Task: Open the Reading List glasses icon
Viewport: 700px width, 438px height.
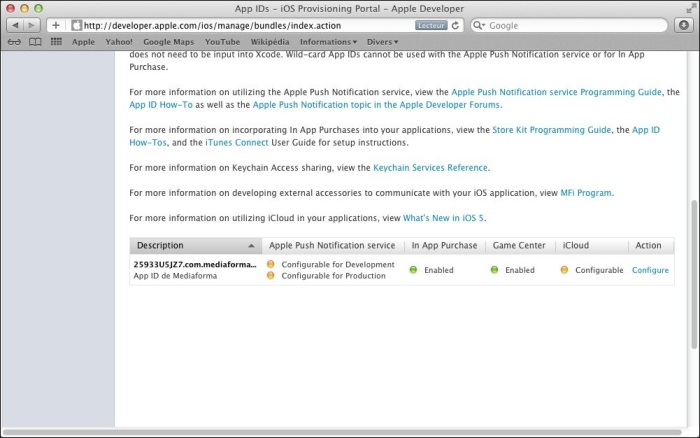Action: (x=14, y=42)
